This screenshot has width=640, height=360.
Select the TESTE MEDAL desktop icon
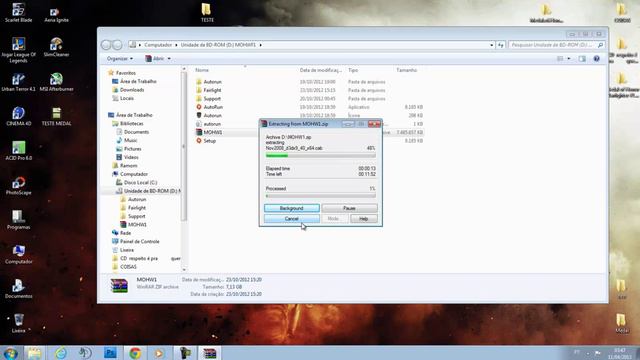click(56, 116)
